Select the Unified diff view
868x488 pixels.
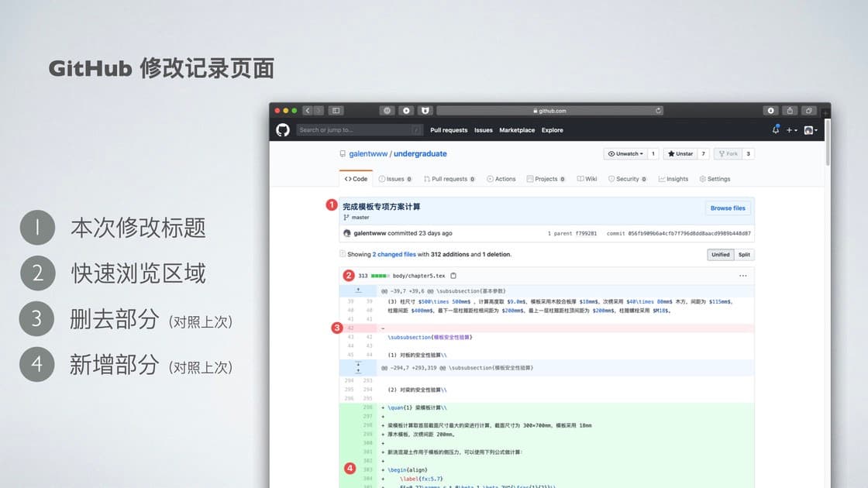[x=720, y=255]
